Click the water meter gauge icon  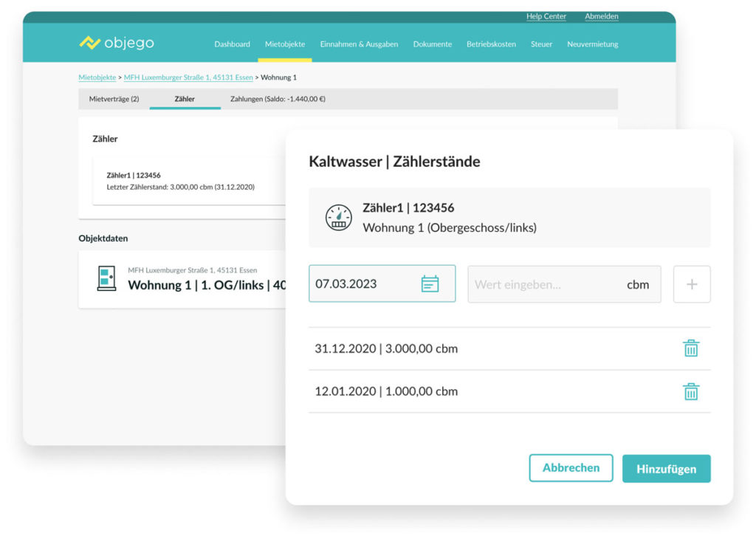339,218
